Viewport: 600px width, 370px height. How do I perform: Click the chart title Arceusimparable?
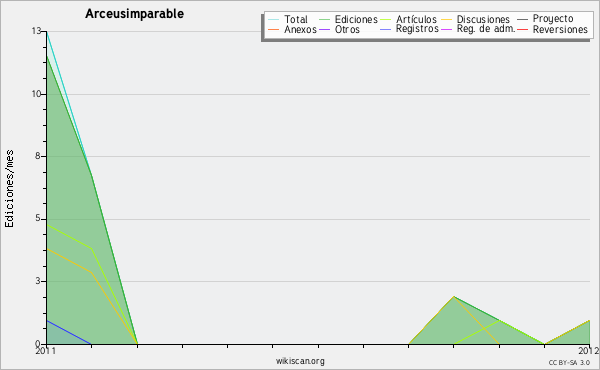click(134, 14)
